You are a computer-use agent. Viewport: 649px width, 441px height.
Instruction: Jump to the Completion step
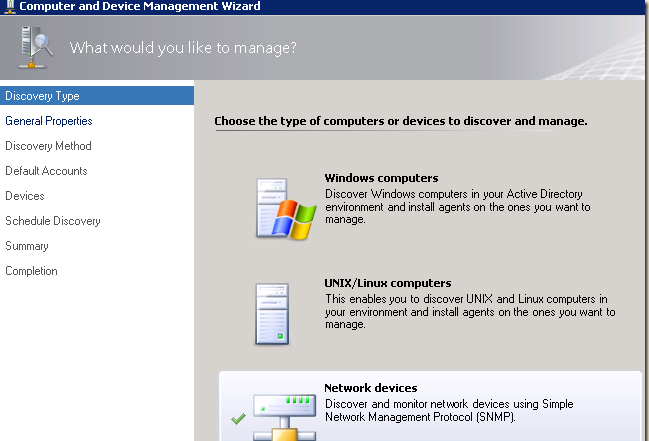(31, 271)
